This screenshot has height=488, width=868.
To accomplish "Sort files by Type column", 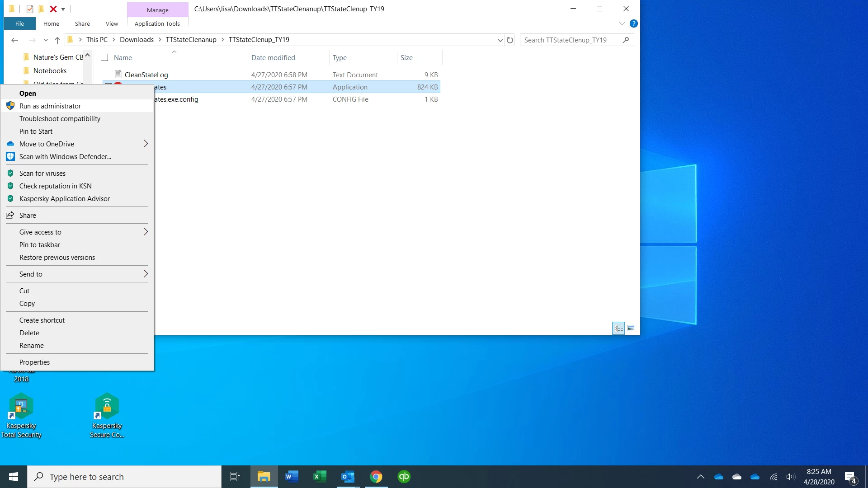I will tap(340, 58).
